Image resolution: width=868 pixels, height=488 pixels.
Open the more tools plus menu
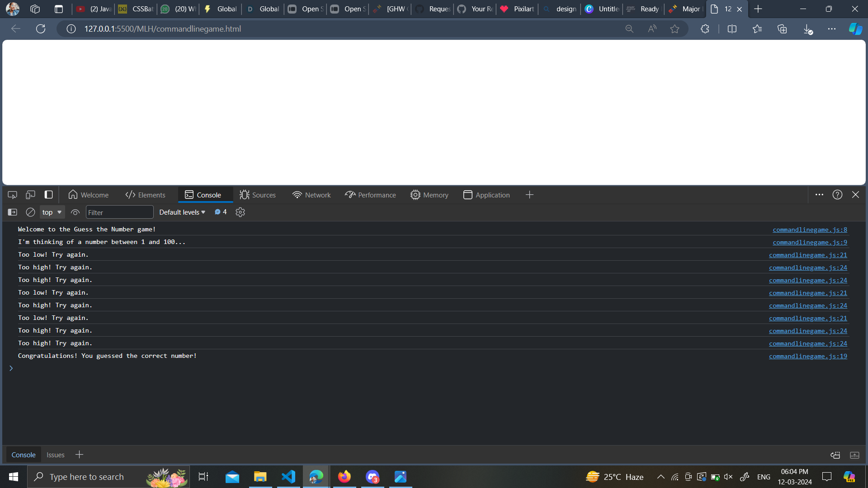[529, 195]
